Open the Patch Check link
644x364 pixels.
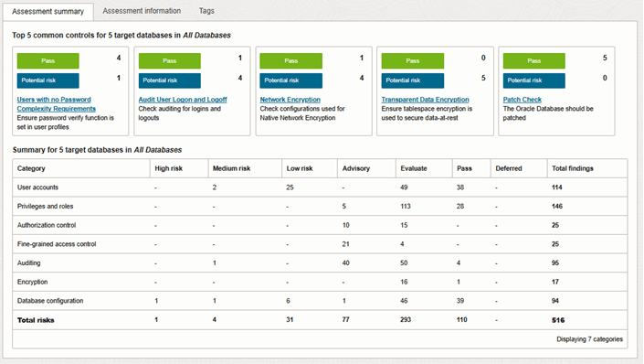click(522, 100)
